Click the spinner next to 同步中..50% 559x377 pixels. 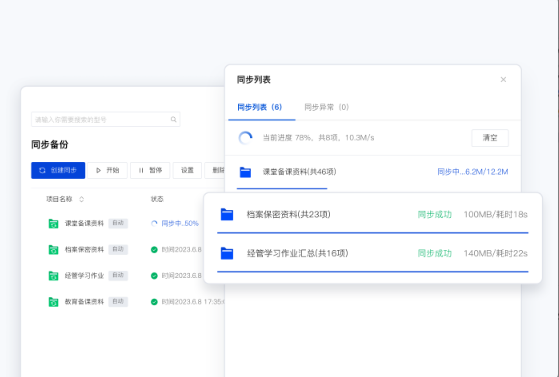(154, 224)
